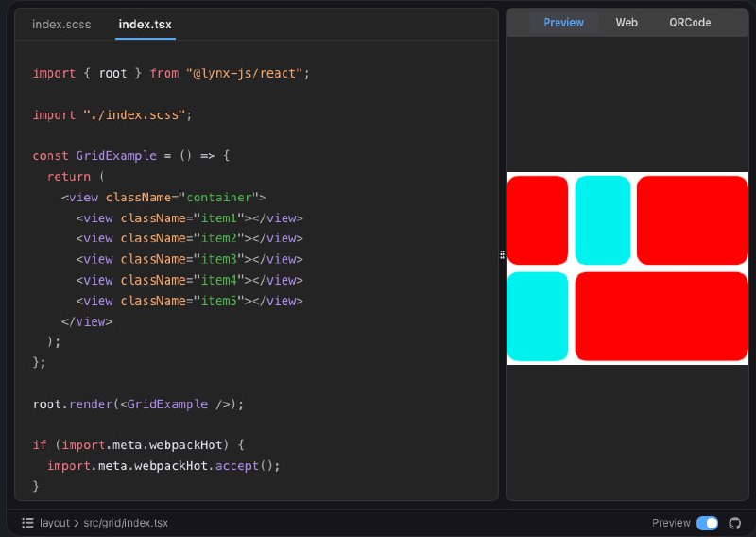
Task: Click the top-left red grid item
Action: pos(537,220)
